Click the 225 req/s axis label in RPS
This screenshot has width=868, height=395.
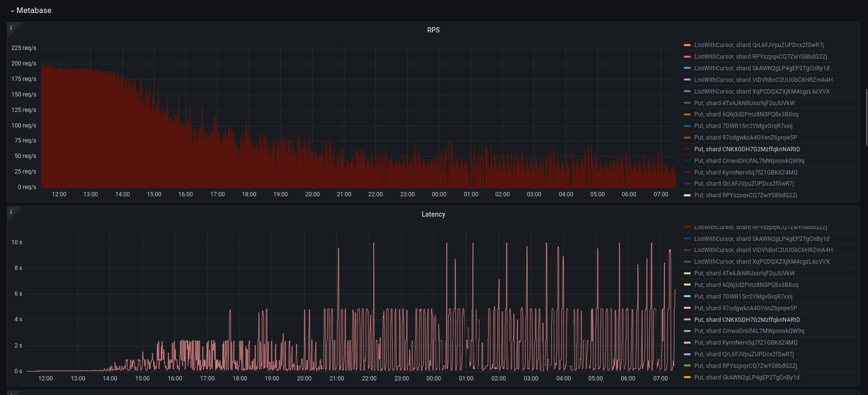point(24,48)
